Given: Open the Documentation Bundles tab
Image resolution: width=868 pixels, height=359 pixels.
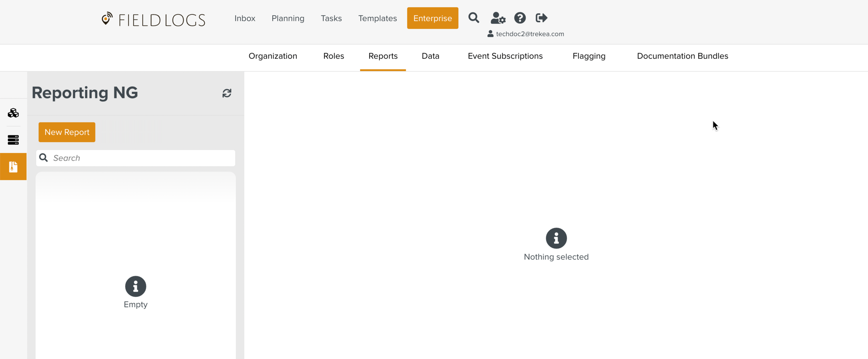Looking at the screenshot, I should pos(682,56).
